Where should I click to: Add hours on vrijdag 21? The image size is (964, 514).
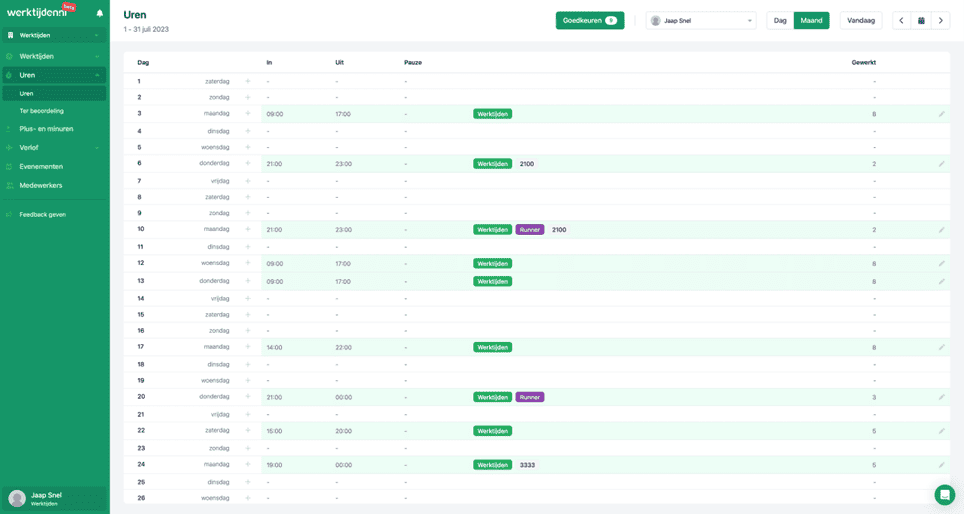click(x=248, y=414)
